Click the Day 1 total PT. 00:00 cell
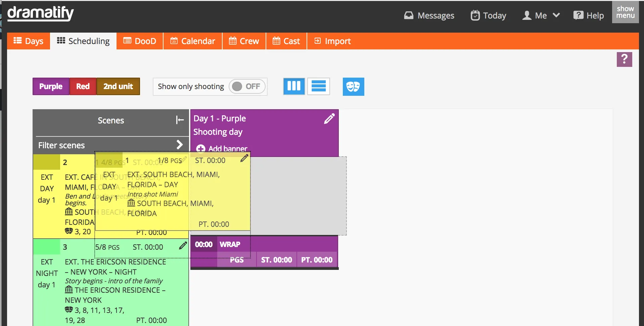The height and width of the screenshot is (326, 644). pos(317,260)
